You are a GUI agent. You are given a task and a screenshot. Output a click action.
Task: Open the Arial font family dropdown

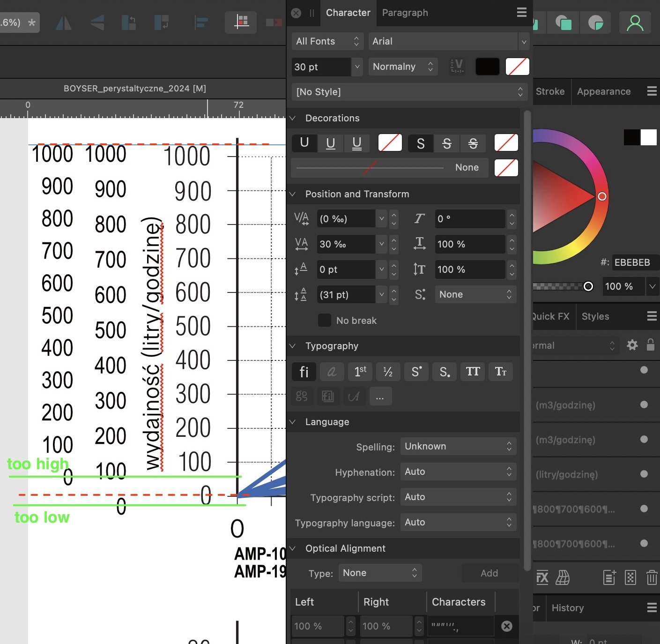click(523, 41)
